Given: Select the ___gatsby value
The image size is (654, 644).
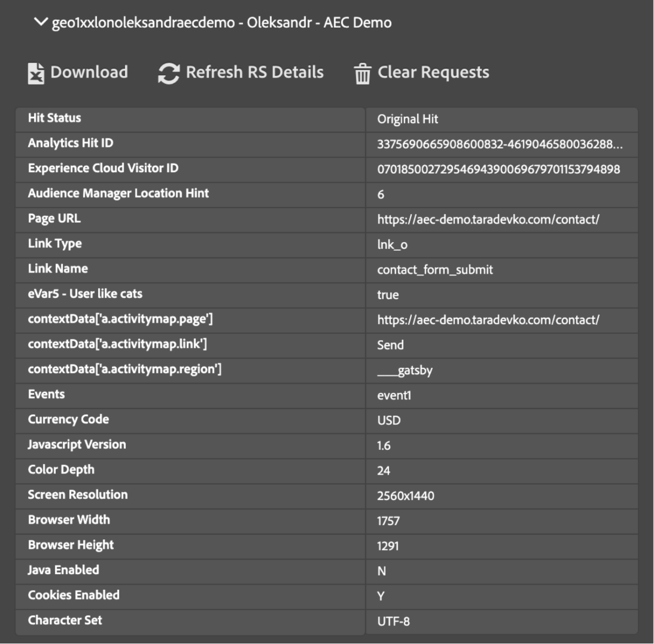Looking at the screenshot, I should pos(405,370).
